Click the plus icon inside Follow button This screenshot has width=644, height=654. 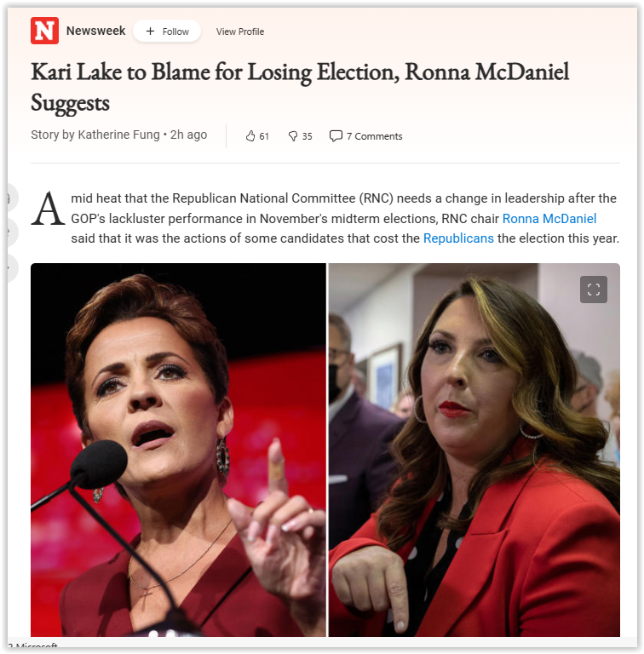click(150, 32)
